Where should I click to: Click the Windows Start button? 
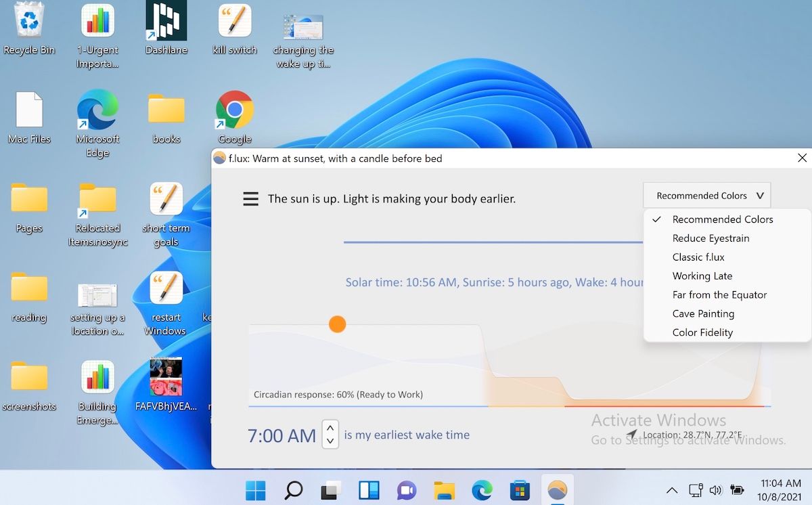tap(255, 489)
